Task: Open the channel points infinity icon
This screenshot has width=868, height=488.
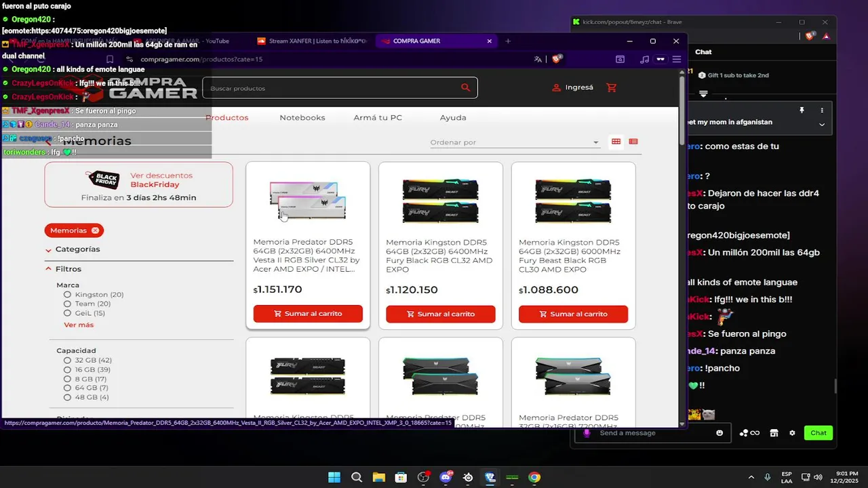Action: click(750, 433)
